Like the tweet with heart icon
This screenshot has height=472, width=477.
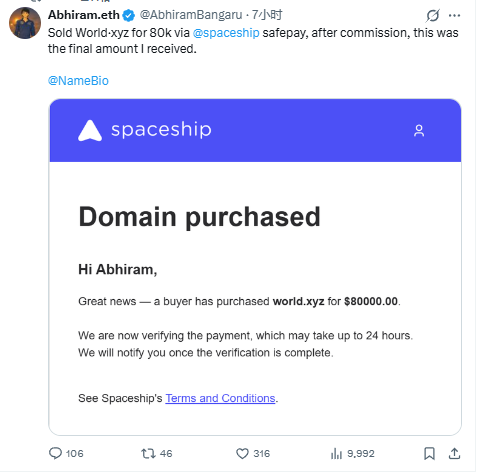tap(242, 454)
